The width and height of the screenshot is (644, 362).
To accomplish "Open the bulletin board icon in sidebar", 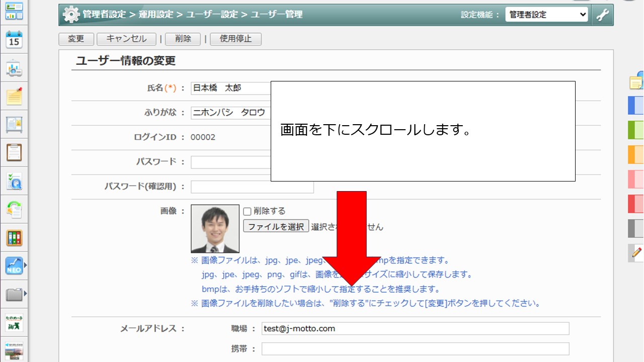I will coord(14,124).
